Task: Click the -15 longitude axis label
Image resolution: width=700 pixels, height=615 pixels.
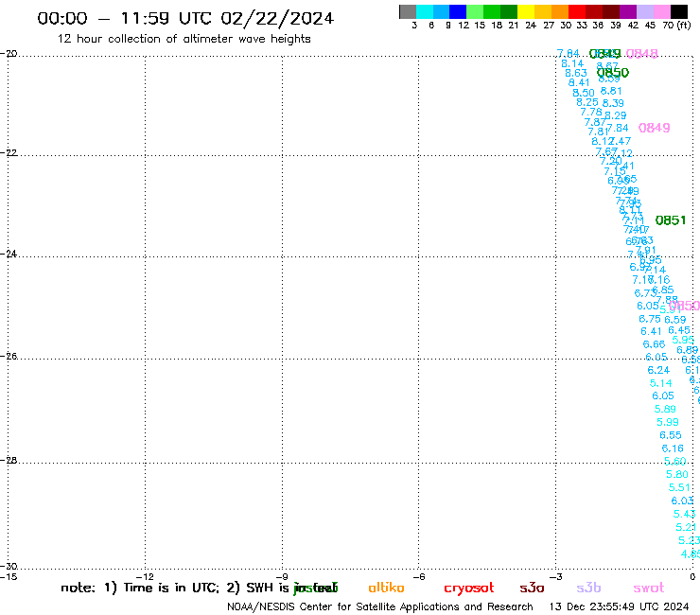Action: 9,577
